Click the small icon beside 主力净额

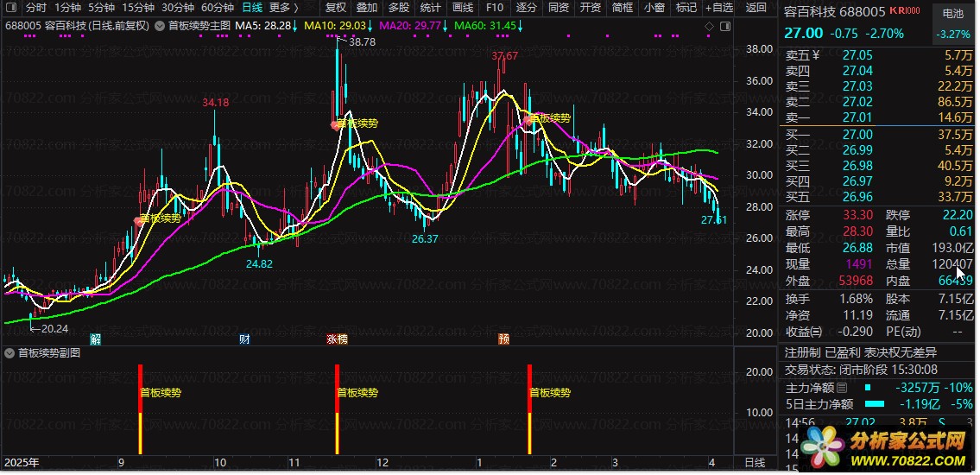click(843, 389)
